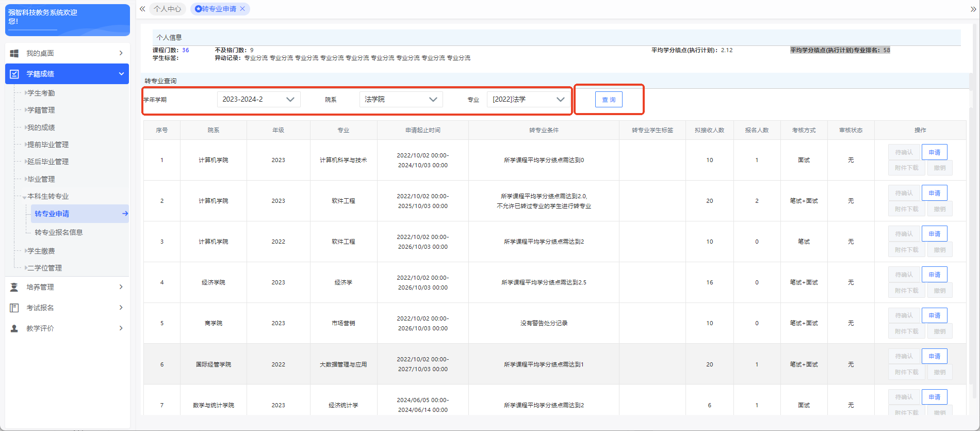
Task: Click 附件下载 in 经济学 row
Action: tap(906, 291)
